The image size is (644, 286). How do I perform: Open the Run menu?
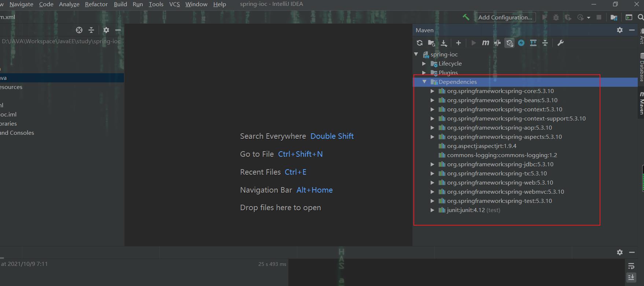point(138,4)
